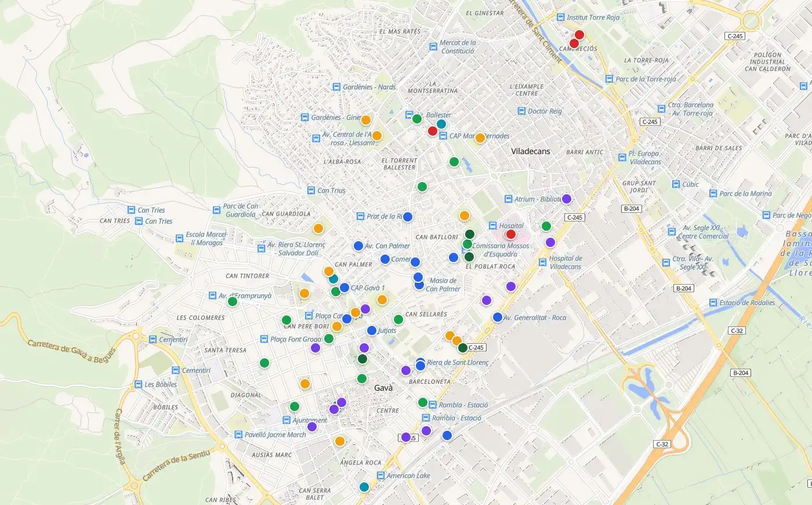Click the red marker on the Hospital
The image size is (812, 505).
pos(511,234)
